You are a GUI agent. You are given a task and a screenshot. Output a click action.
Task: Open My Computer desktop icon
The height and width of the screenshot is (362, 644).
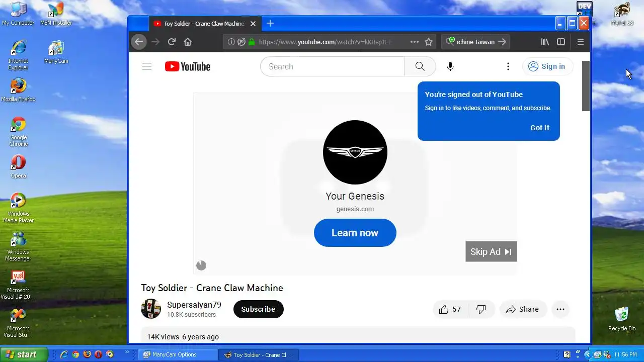tap(18, 14)
